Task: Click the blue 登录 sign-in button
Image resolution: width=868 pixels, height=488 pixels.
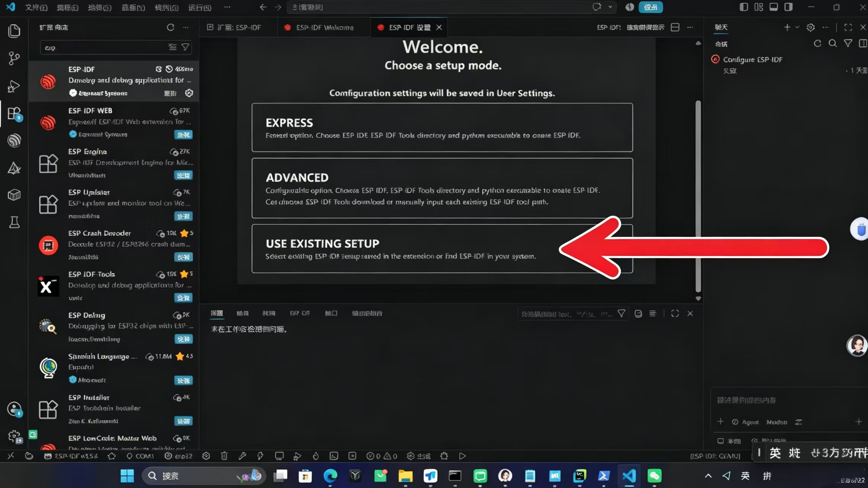Action: tap(650, 7)
